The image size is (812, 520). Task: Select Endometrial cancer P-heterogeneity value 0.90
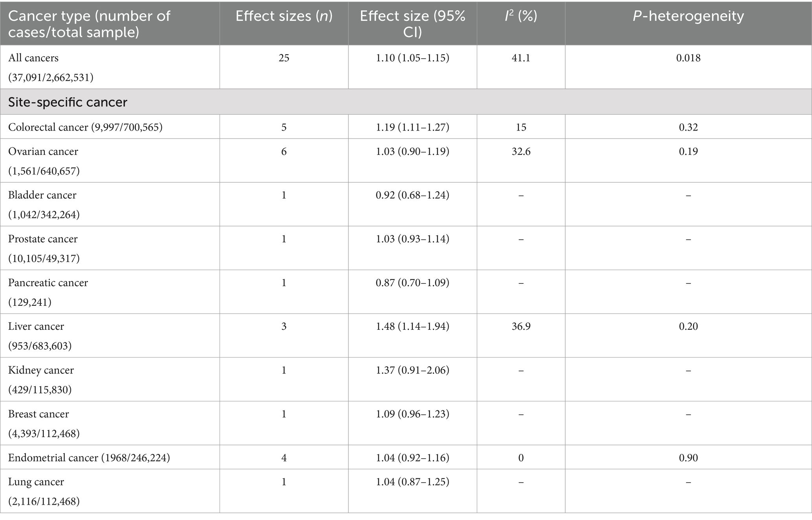point(688,458)
